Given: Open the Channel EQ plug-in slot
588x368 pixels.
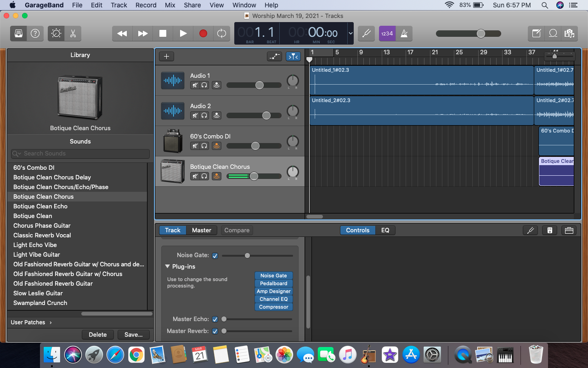Looking at the screenshot, I should 274,299.
